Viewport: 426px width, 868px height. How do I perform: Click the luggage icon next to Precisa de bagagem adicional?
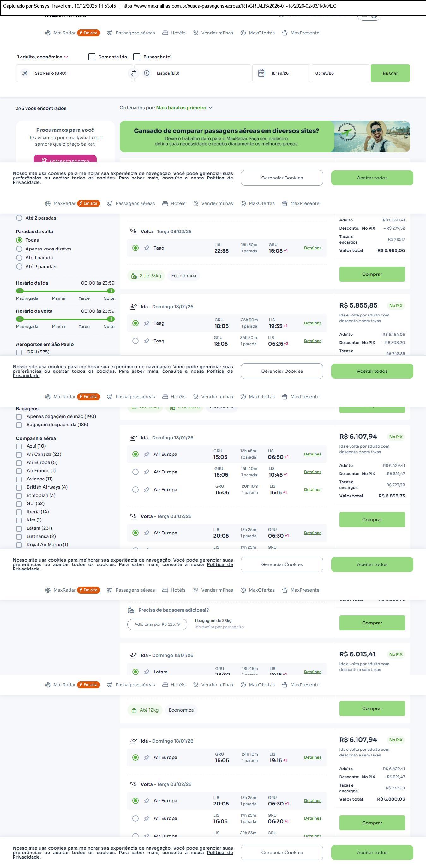point(131,610)
